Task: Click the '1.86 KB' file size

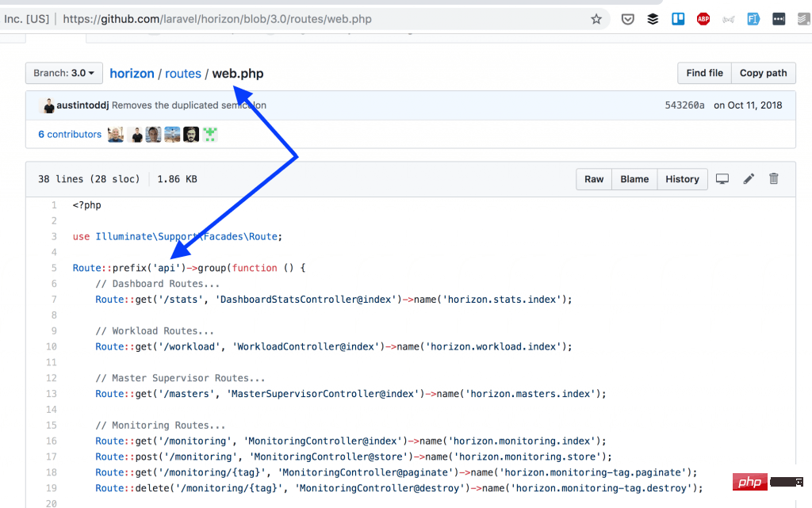Action: coord(177,179)
